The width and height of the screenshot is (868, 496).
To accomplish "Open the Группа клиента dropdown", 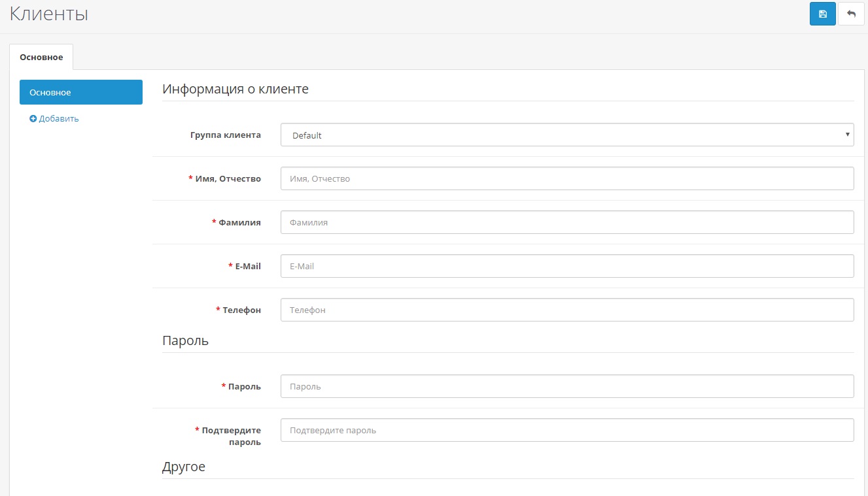I will [566, 135].
